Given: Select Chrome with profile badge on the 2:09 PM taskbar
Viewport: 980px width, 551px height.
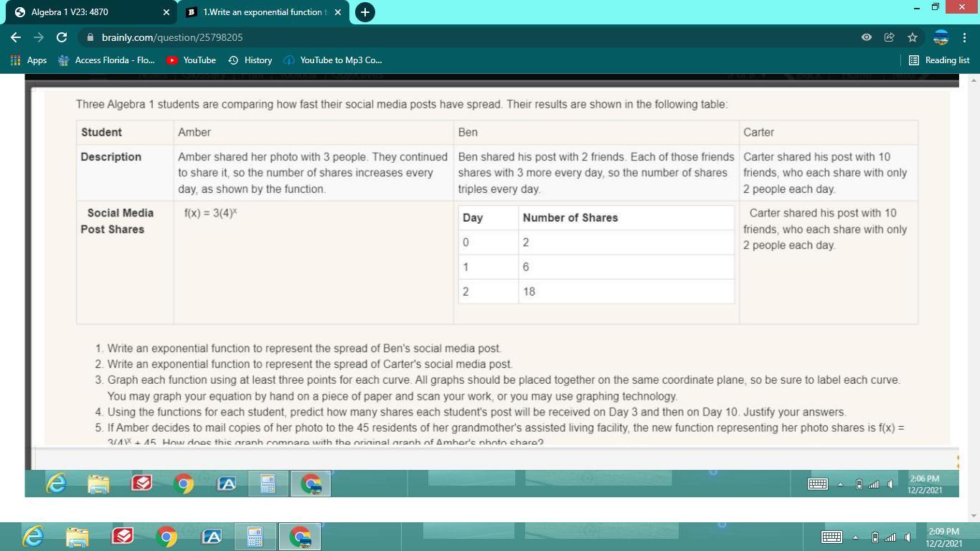Looking at the screenshot, I should (300, 536).
